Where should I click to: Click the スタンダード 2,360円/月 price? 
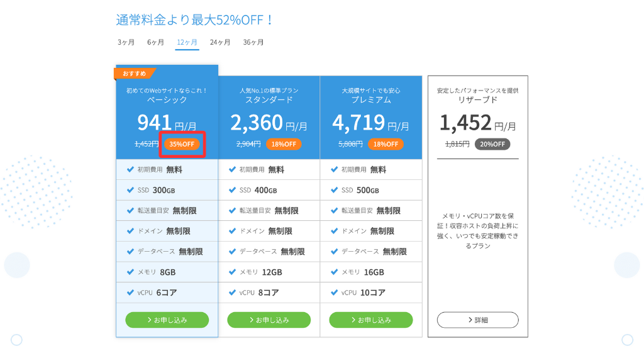(x=269, y=123)
